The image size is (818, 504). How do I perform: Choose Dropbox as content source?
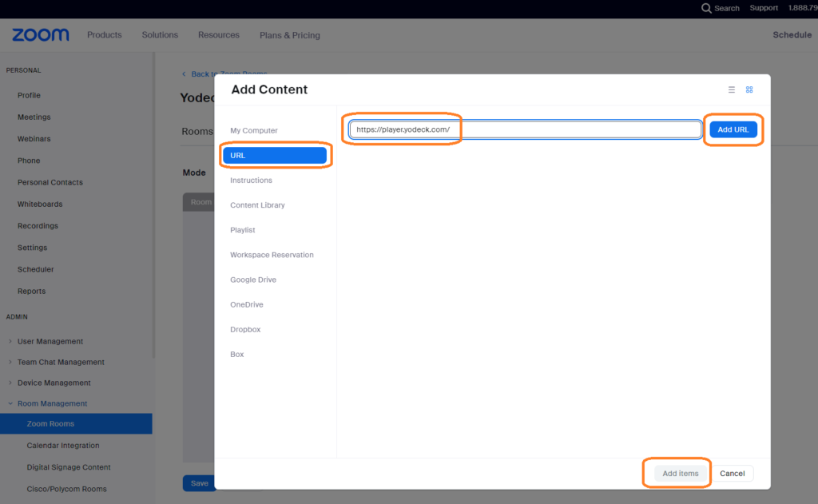245,329
